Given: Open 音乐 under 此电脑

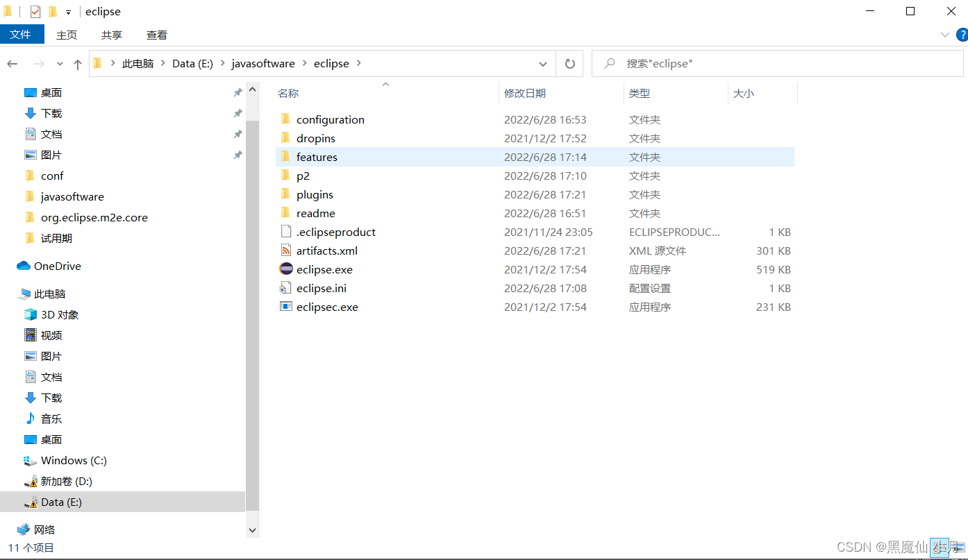Looking at the screenshot, I should tap(51, 418).
